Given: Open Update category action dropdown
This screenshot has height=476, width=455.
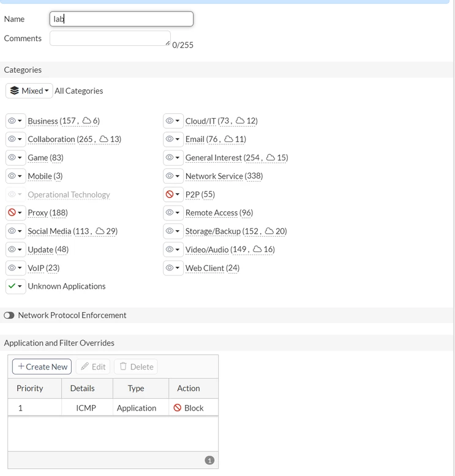Looking at the screenshot, I should (15, 249).
